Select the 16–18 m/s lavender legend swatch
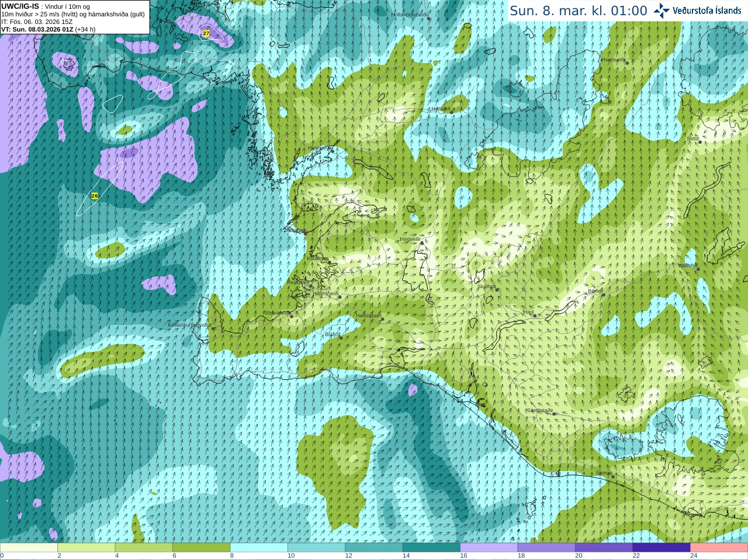 point(489,548)
